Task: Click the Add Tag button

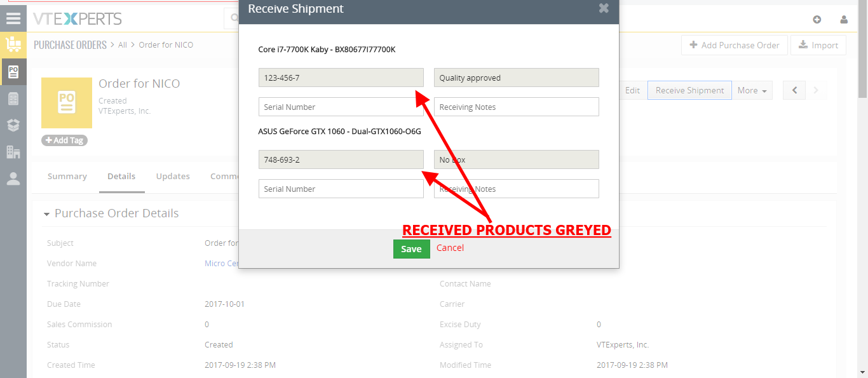Action: 64,140
